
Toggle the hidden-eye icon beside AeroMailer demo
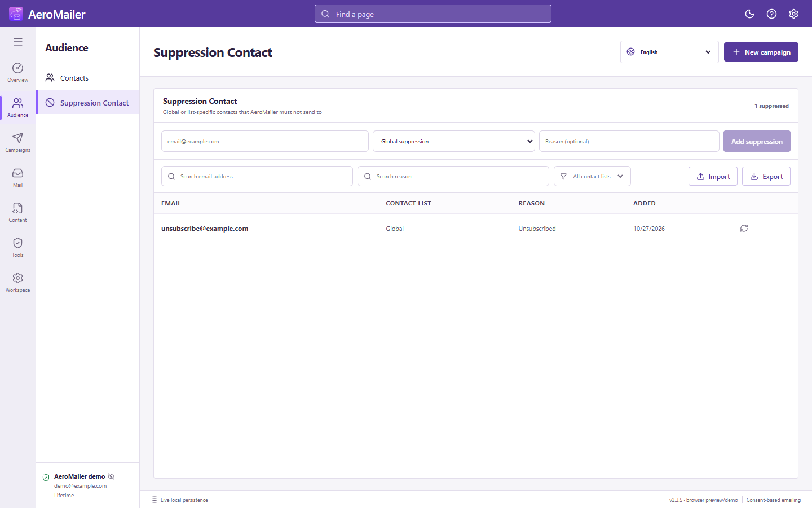111,476
